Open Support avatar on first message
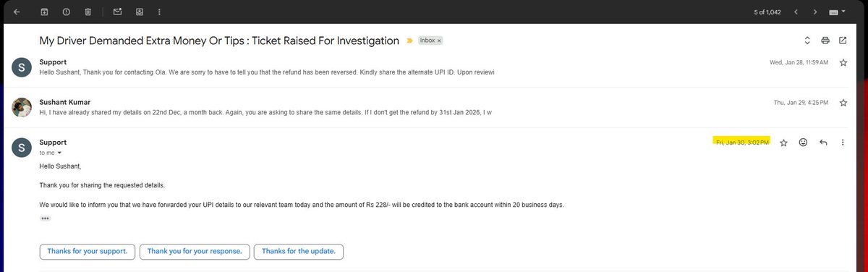868x272 pixels. coord(21,67)
